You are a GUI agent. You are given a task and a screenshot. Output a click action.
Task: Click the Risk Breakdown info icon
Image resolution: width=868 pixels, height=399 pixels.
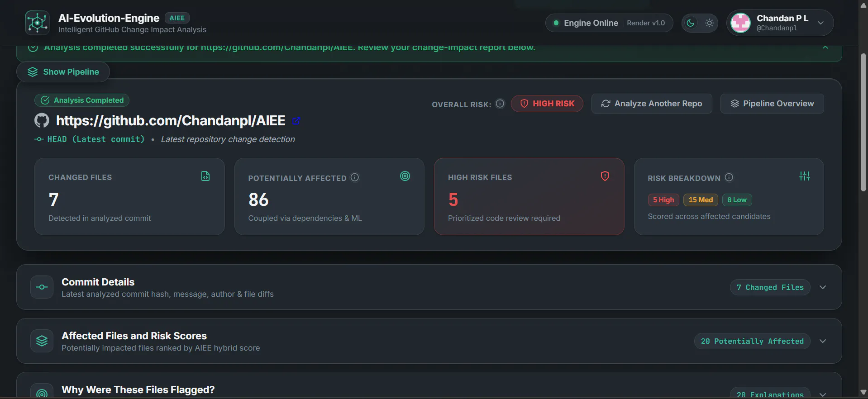pos(729,178)
